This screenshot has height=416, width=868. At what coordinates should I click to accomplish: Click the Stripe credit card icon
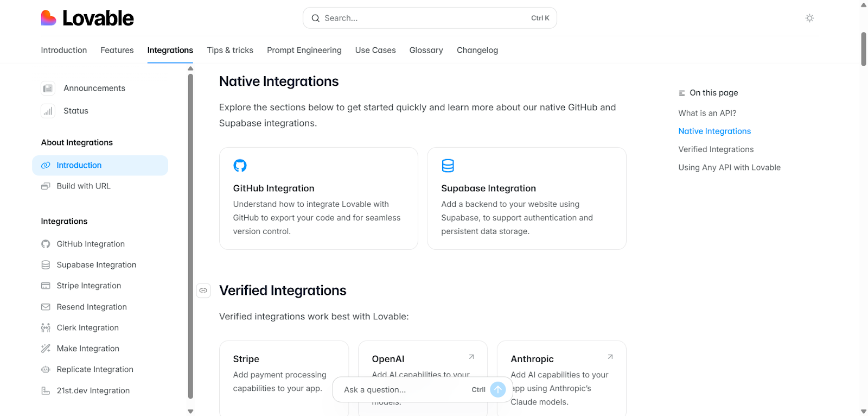click(x=46, y=286)
